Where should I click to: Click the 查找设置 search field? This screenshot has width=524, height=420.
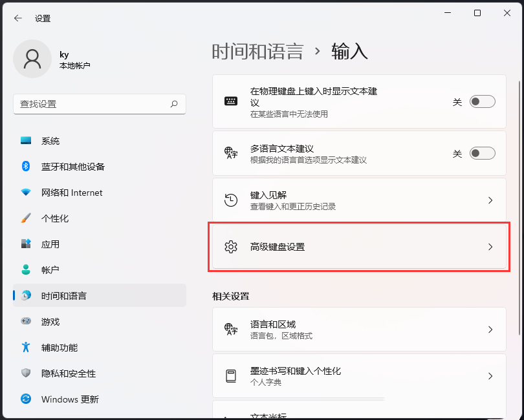click(91, 104)
